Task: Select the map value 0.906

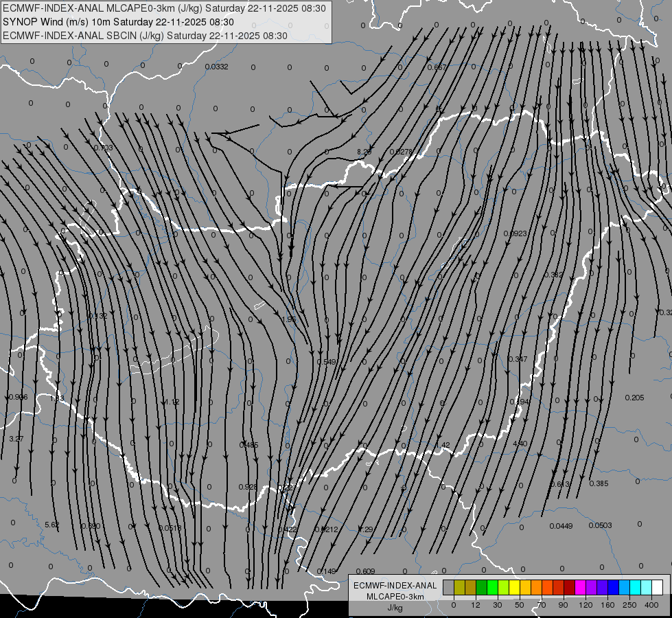Action: (18, 397)
